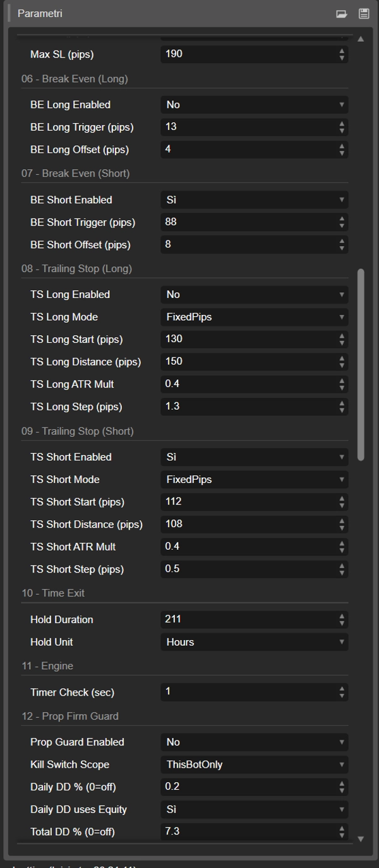Click scroll-up arrow at top of panel
Screen dimensions: 379x868
pyautogui.click(x=361, y=39)
